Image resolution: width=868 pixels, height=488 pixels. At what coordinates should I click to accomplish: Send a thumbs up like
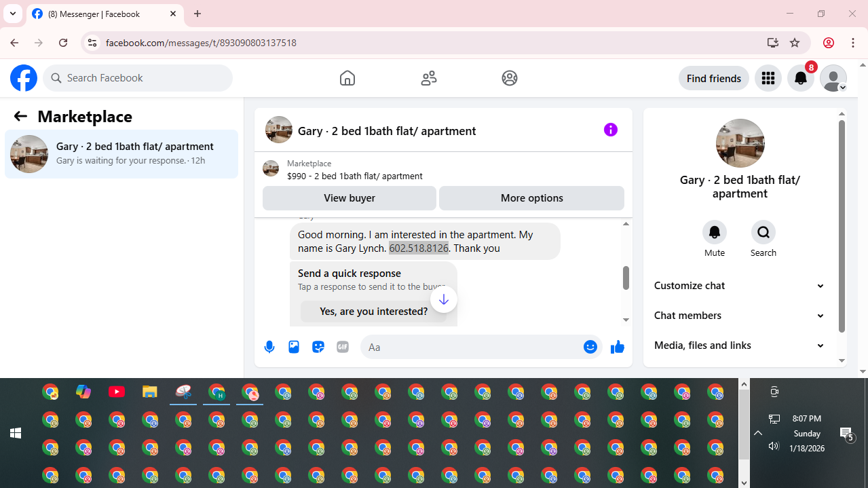(618, 347)
